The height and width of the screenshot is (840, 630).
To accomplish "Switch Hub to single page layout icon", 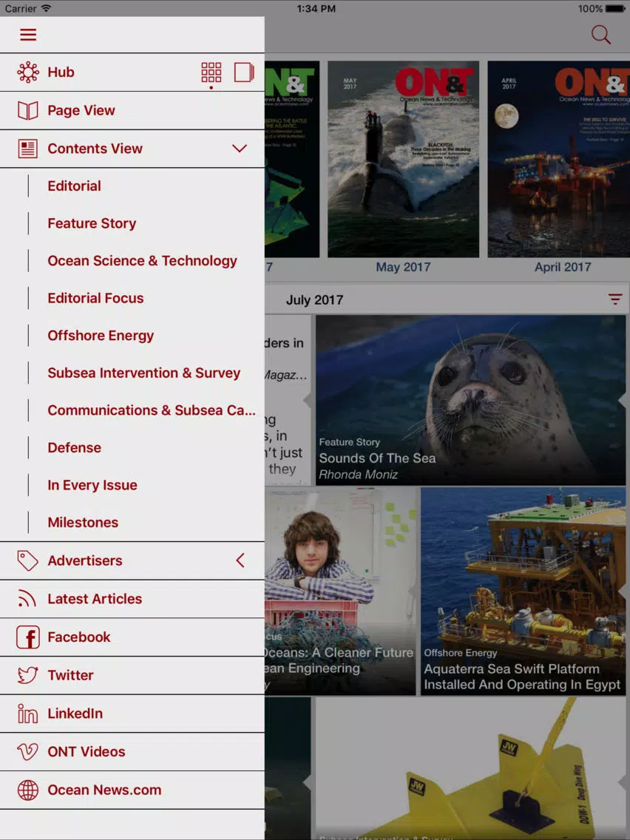I will click(x=244, y=72).
